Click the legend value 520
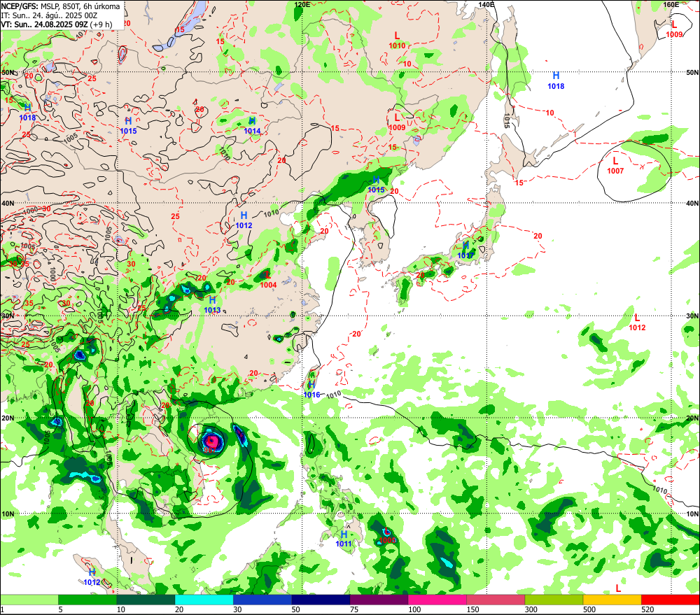Screen dimensions: 700x615 tap(647, 609)
